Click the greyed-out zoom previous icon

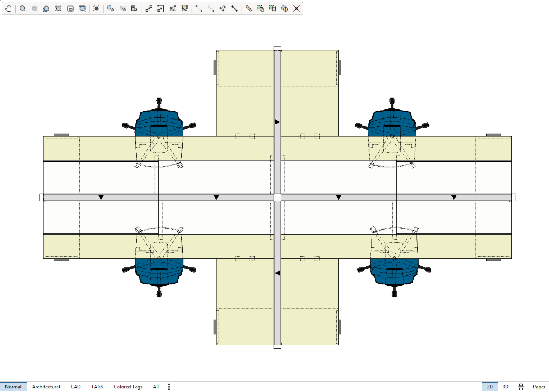click(x=34, y=9)
